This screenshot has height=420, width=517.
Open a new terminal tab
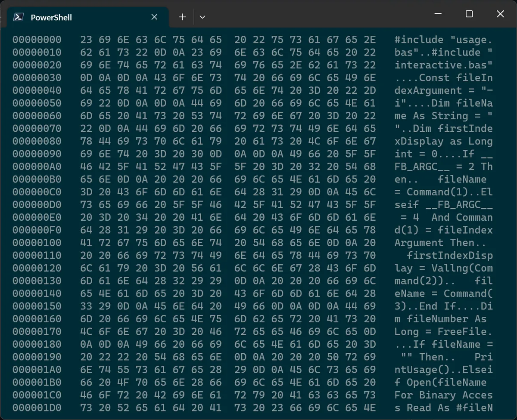click(182, 17)
